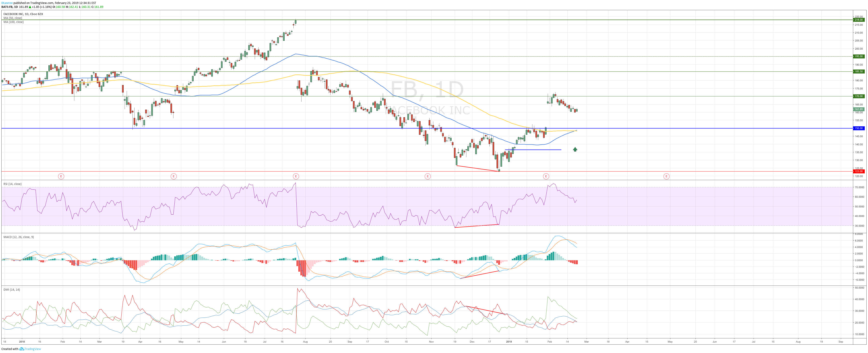
Task: Select the earnings marker before May 2018
Action: coord(173,176)
